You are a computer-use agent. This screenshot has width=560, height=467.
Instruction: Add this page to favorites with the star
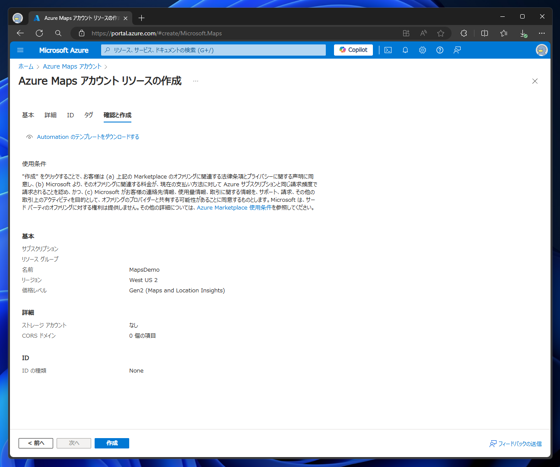click(x=441, y=33)
